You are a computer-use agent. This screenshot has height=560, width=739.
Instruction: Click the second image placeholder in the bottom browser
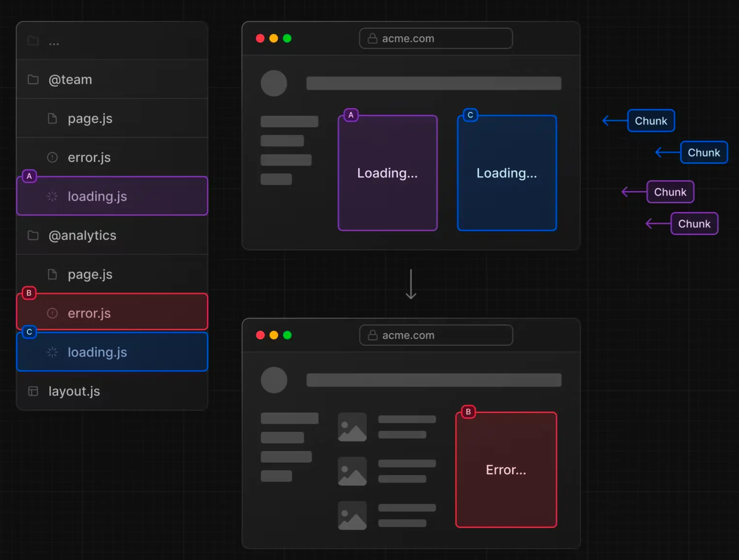click(x=352, y=471)
